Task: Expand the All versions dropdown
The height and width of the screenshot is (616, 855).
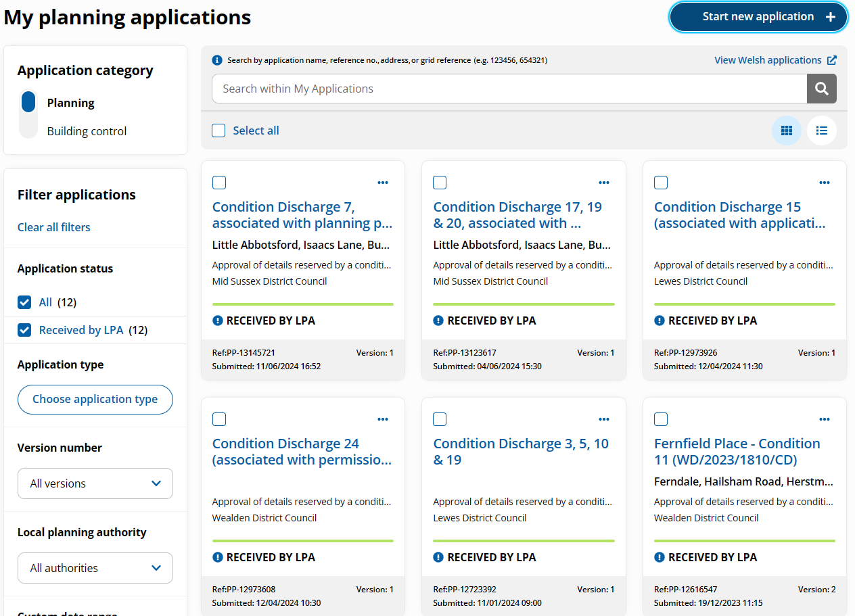Action: (95, 483)
